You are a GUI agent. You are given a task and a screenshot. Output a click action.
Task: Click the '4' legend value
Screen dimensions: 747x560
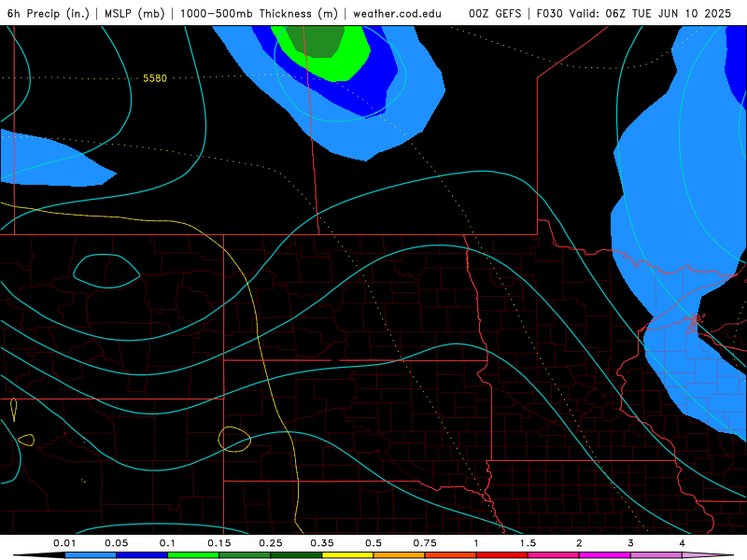(683, 543)
